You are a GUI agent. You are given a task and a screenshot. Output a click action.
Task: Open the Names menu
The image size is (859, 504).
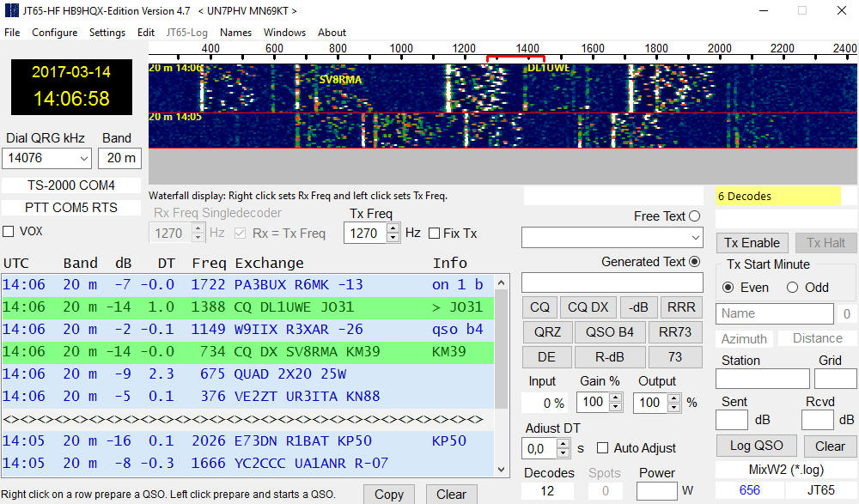point(235,33)
